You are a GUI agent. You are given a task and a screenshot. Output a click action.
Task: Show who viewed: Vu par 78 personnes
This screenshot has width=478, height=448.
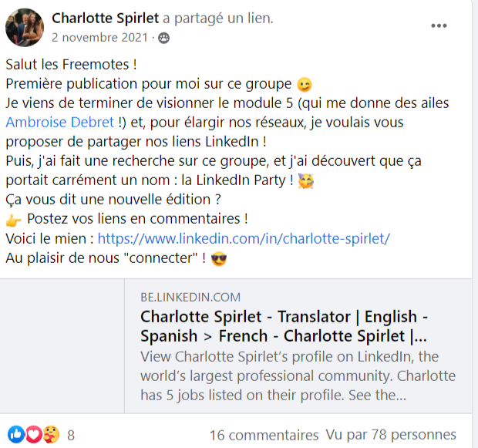tap(390, 436)
